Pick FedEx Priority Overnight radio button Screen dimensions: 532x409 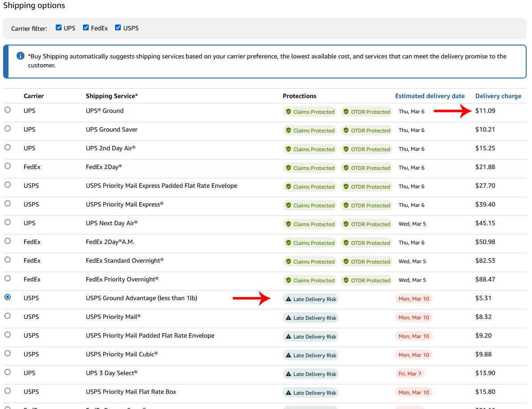pyautogui.click(x=8, y=278)
